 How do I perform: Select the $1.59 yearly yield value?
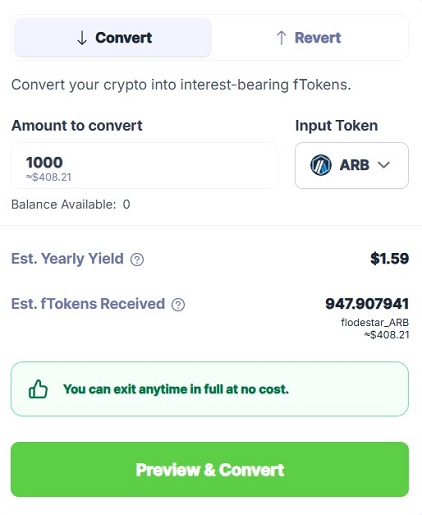[x=389, y=259]
